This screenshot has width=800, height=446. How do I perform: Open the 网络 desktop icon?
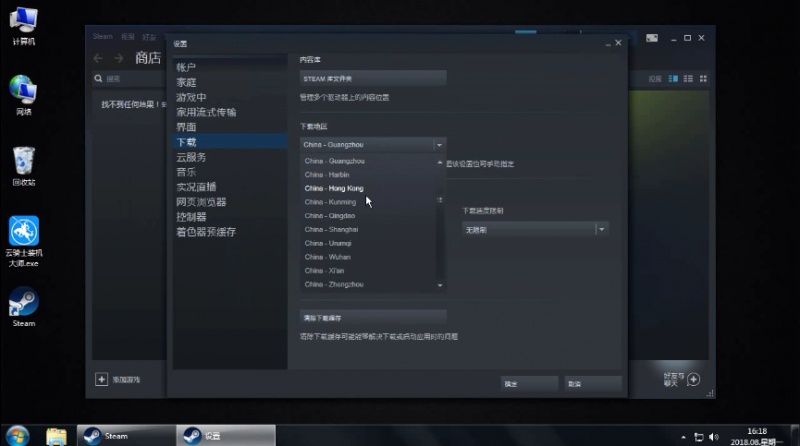pos(23,95)
